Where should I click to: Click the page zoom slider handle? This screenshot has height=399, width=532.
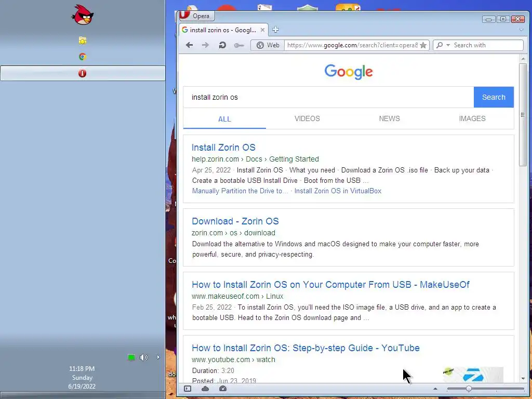pyautogui.click(x=469, y=389)
